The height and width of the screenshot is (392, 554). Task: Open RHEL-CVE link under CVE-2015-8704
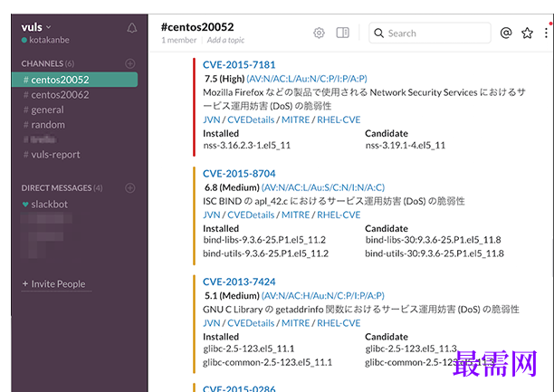[339, 215]
